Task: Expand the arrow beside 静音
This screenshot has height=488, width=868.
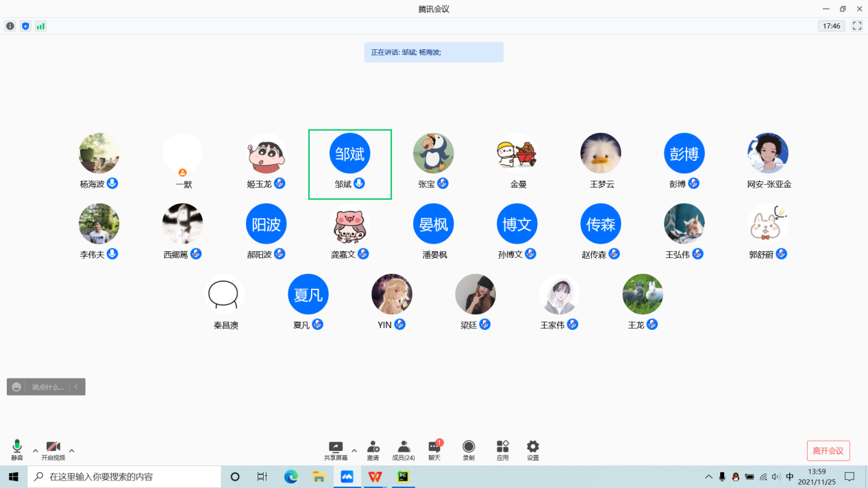Action: (36, 450)
